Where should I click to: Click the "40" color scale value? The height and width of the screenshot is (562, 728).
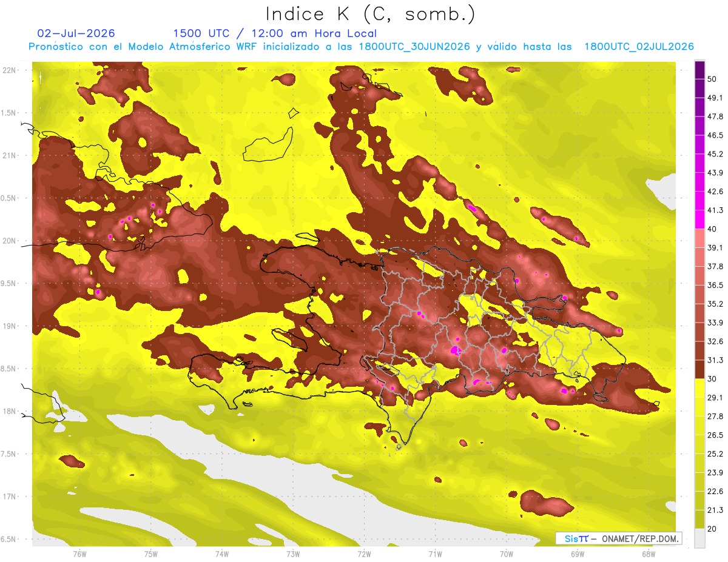tap(713, 229)
